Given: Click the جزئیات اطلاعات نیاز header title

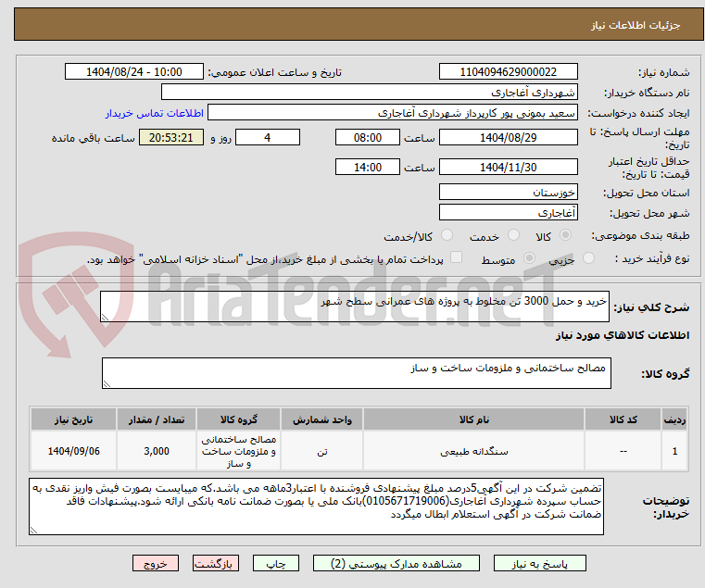Looking at the screenshot, I should click(x=636, y=25).
